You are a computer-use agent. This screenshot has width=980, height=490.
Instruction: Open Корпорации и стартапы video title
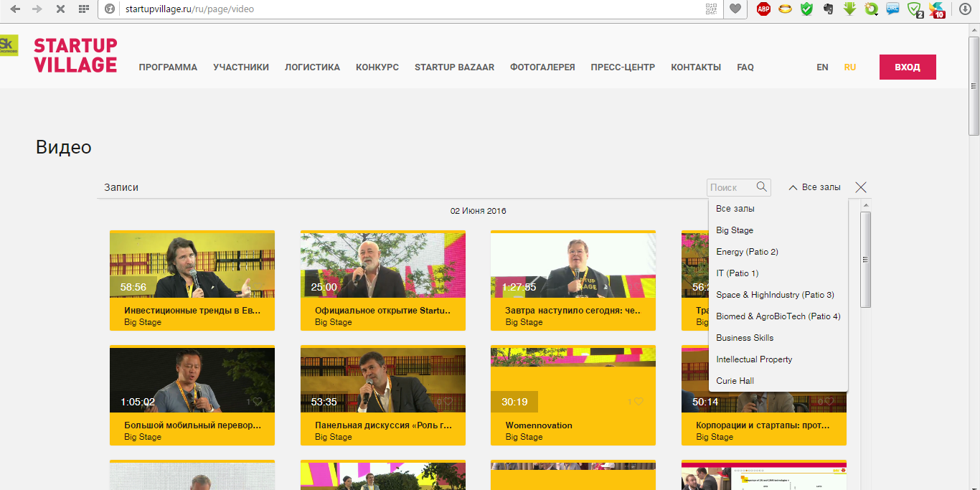click(763, 425)
